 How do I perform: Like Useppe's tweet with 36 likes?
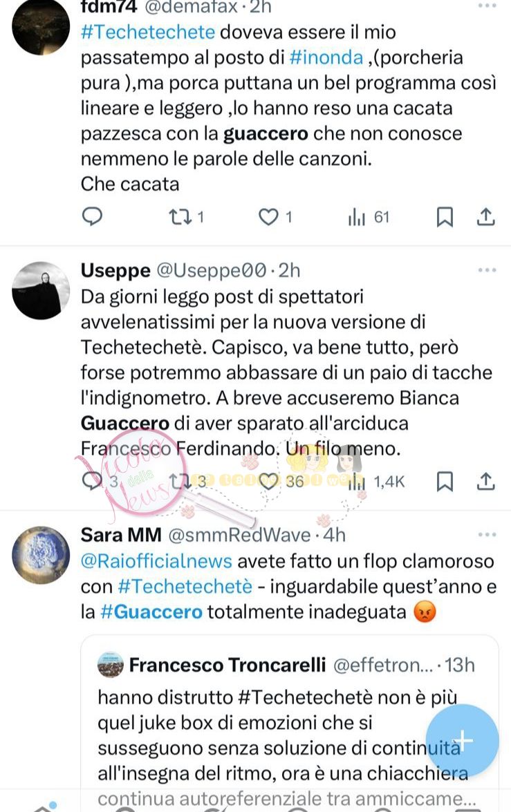point(281,482)
